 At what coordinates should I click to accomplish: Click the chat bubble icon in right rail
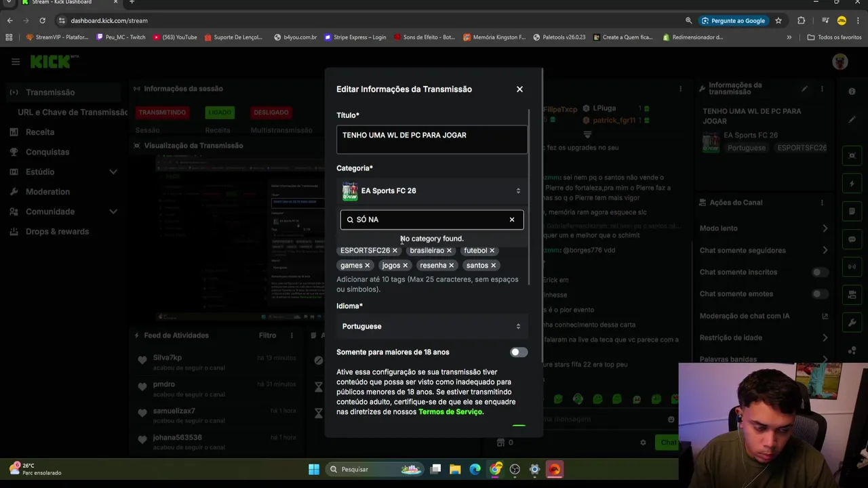(x=852, y=239)
